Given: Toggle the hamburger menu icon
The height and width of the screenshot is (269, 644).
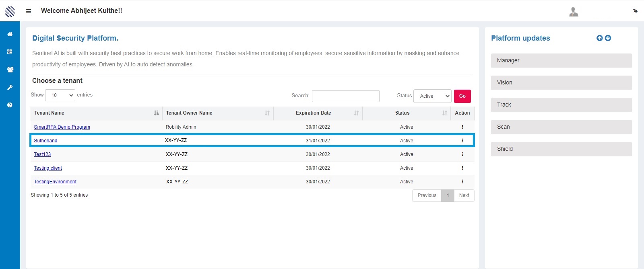Looking at the screenshot, I should click(x=29, y=11).
